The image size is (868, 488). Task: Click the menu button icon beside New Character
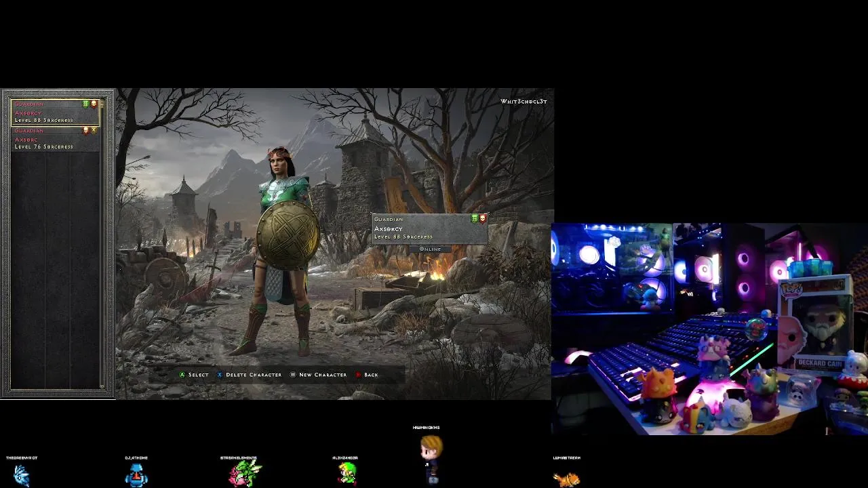pos(293,375)
